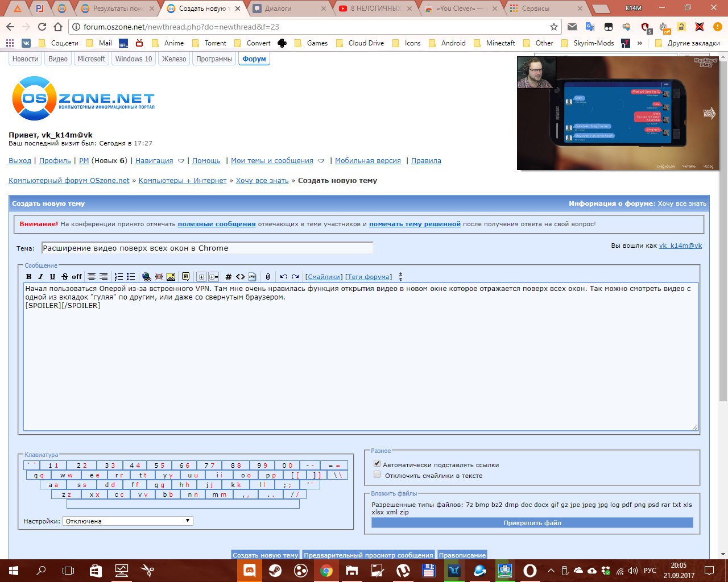This screenshot has height=582, width=728.
Task: Open the Программы site section tab
Action: point(214,59)
